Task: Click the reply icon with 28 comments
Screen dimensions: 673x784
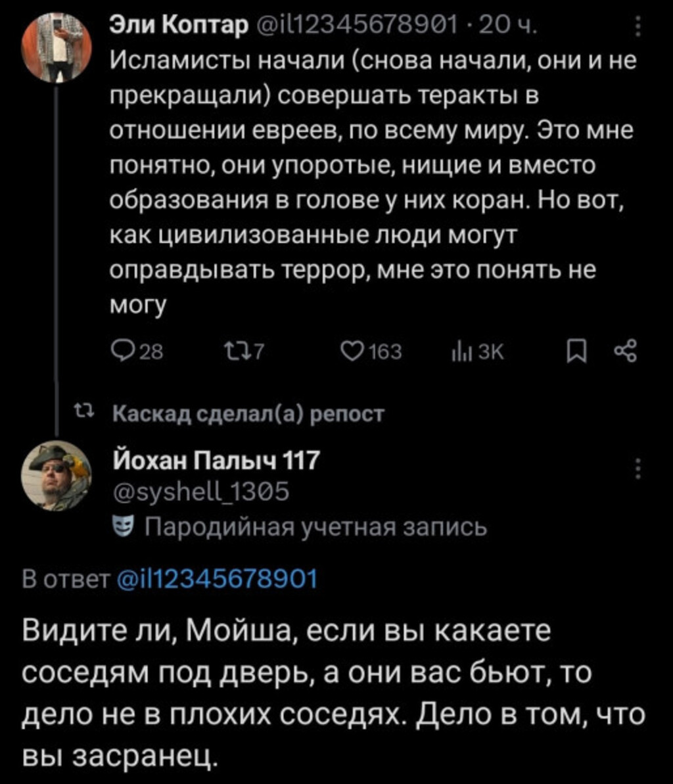Action: pos(120,353)
